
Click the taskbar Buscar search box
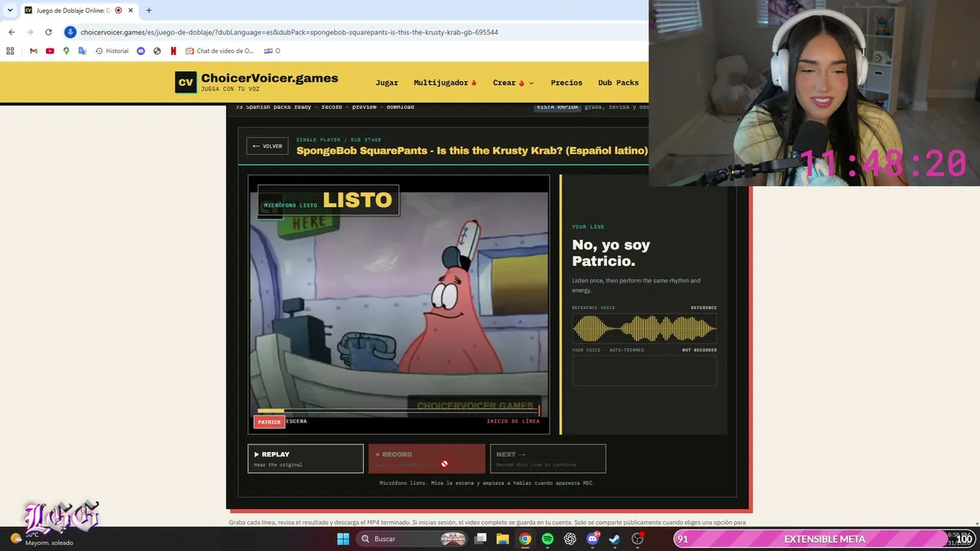click(413, 539)
